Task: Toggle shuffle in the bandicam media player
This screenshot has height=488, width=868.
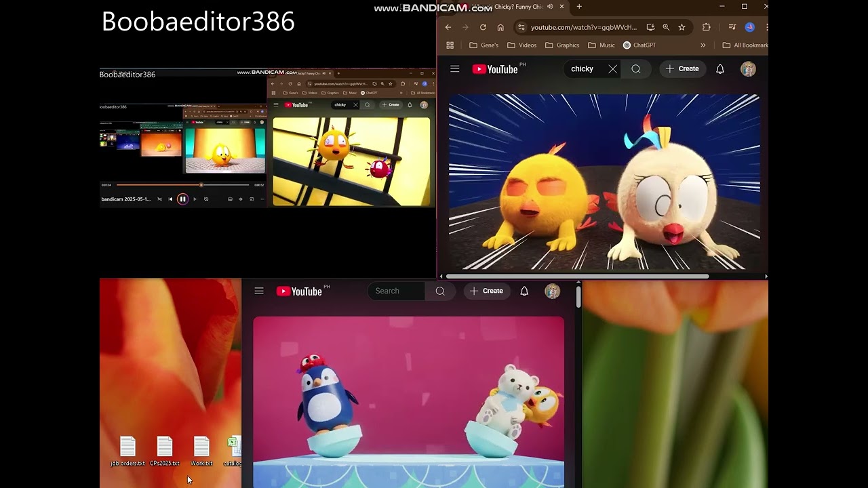Action: pyautogui.click(x=159, y=199)
